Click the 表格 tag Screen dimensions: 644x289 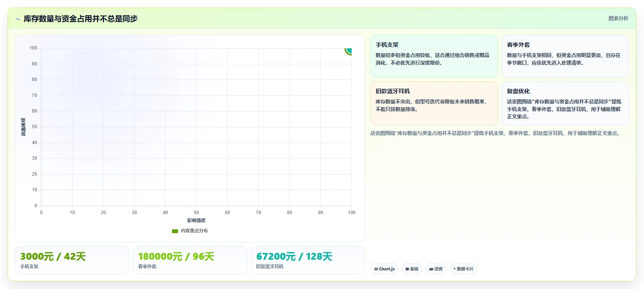point(412,269)
